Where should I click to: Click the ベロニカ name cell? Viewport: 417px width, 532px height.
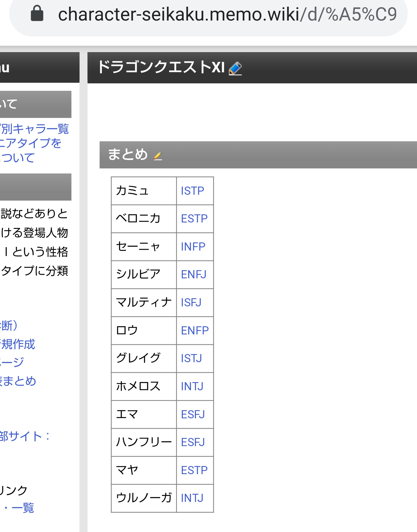click(144, 219)
